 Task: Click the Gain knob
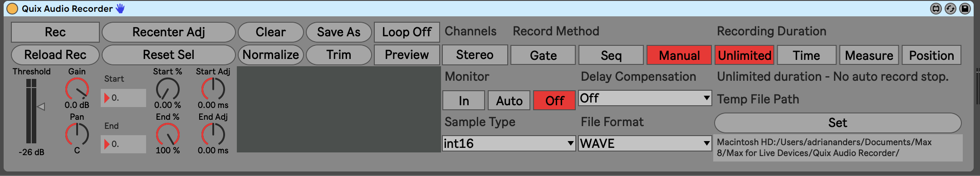tap(77, 89)
